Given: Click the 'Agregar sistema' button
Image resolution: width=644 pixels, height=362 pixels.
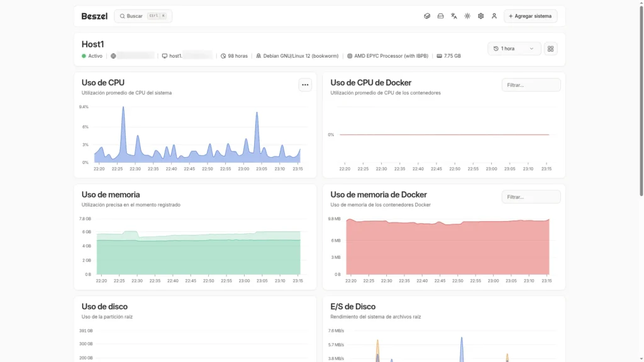Looking at the screenshot, I should [x=530, y=16].
